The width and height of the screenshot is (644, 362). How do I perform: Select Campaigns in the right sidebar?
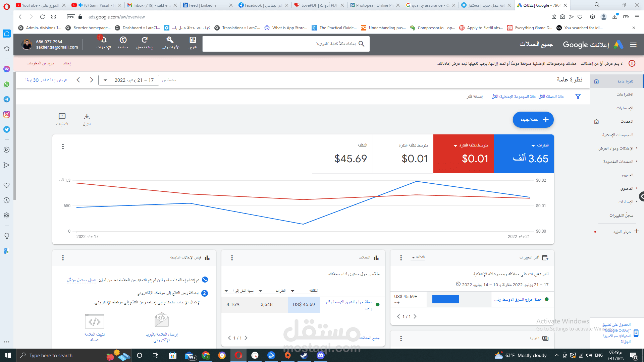tap(627, 121)
